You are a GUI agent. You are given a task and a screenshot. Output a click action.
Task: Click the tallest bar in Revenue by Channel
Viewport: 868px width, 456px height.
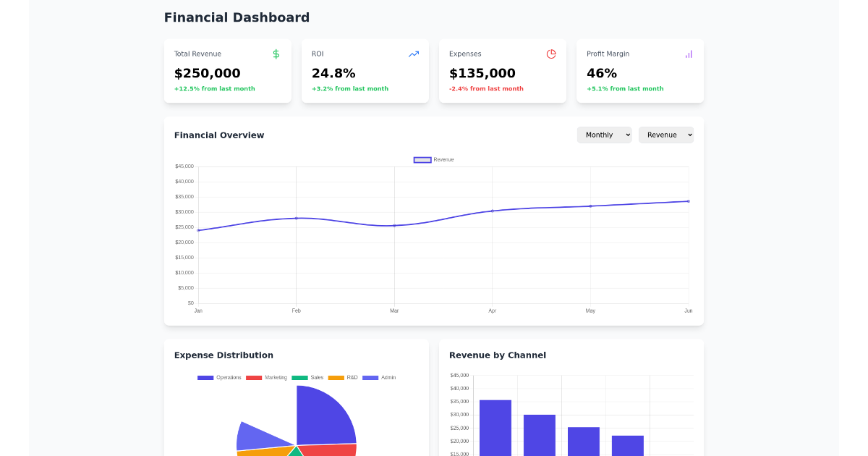[x=495, y=427]
